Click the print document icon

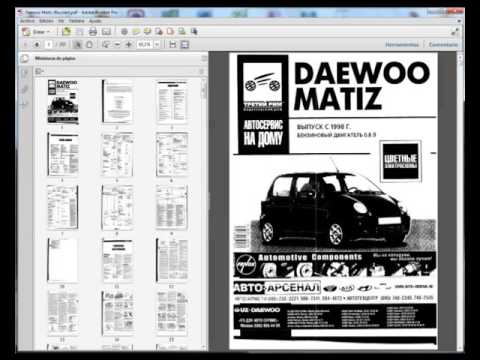93,32
